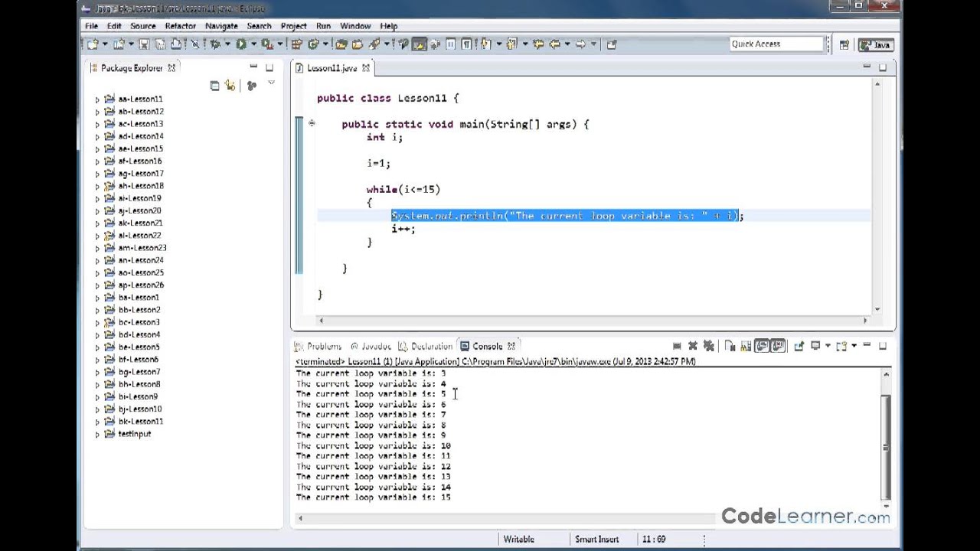Viewport: 980px width, 551px height.
Task: Switch to the Problems tab
Action: pos(318,346)
